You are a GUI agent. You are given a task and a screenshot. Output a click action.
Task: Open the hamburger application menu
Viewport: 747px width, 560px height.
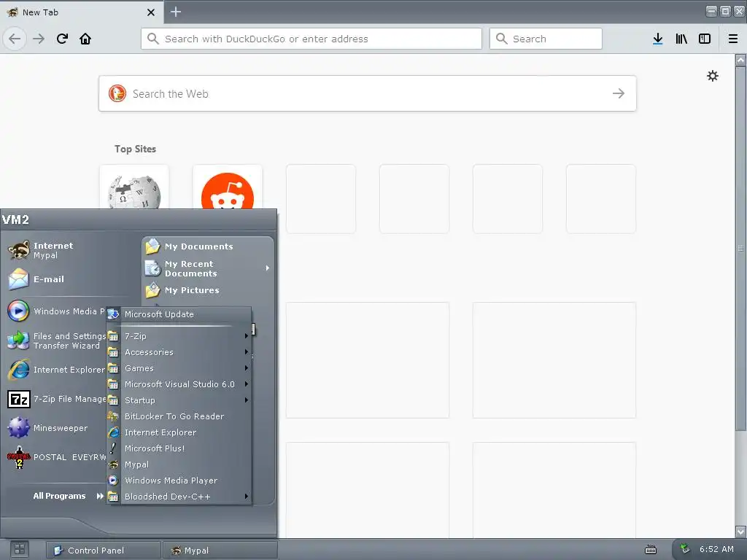(x=733, y=39)
